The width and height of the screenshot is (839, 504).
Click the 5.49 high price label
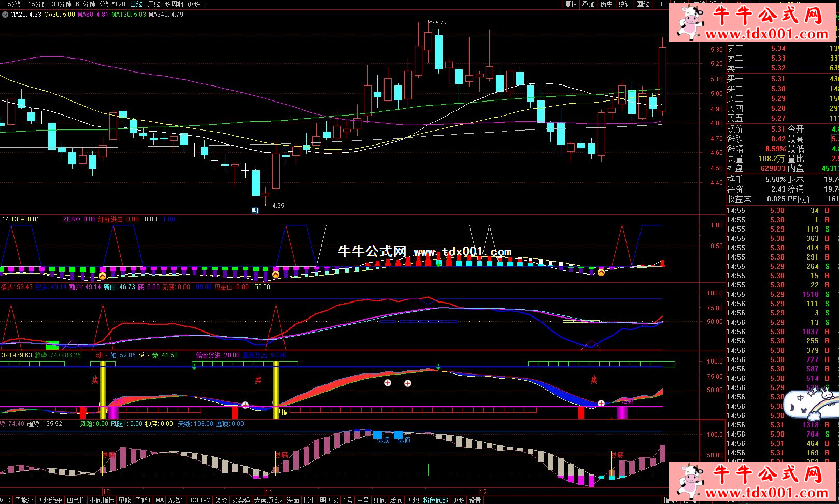(441, 23)
